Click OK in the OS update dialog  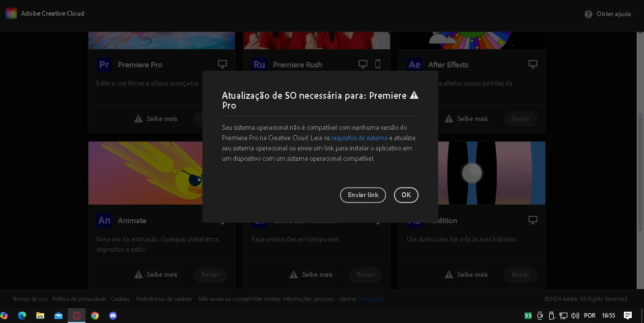pos(406,195)
